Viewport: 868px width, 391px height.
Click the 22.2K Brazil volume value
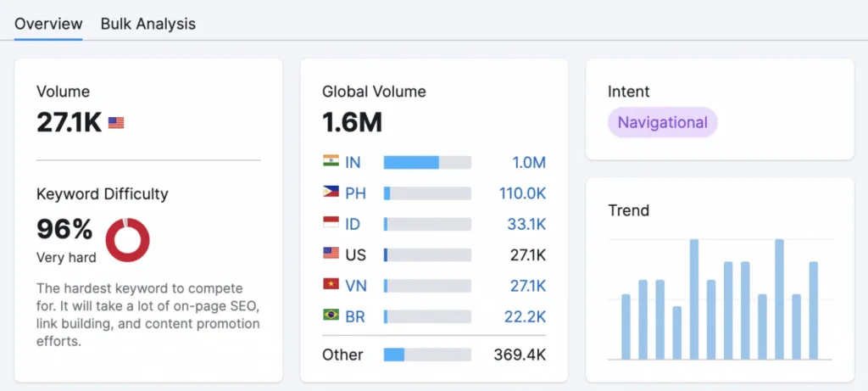(526, 316)
